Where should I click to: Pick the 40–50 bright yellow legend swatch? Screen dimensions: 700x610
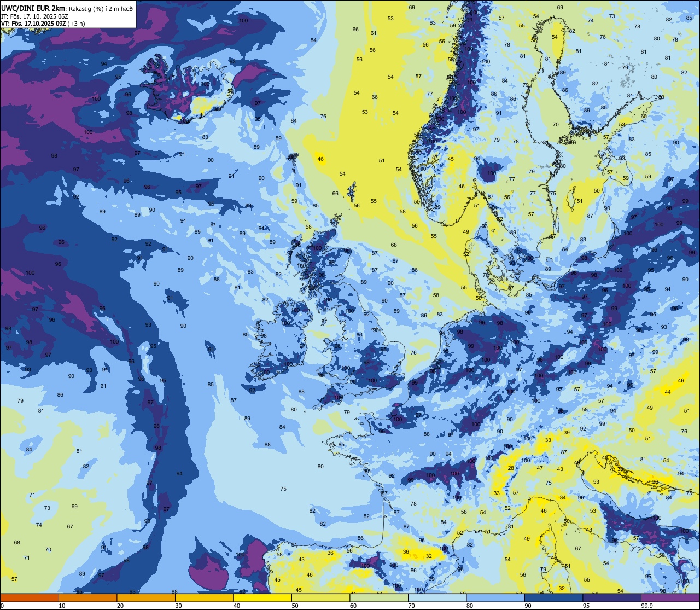262,597
